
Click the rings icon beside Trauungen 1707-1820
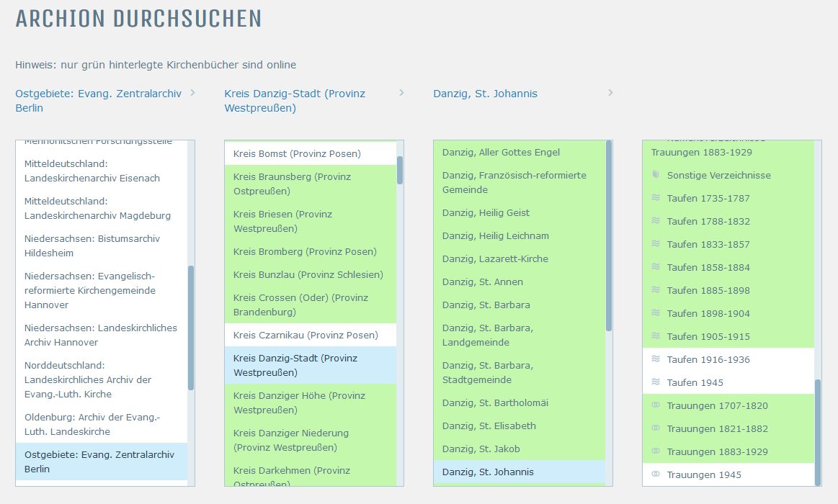pyautogui.click(x=656, y=405)
